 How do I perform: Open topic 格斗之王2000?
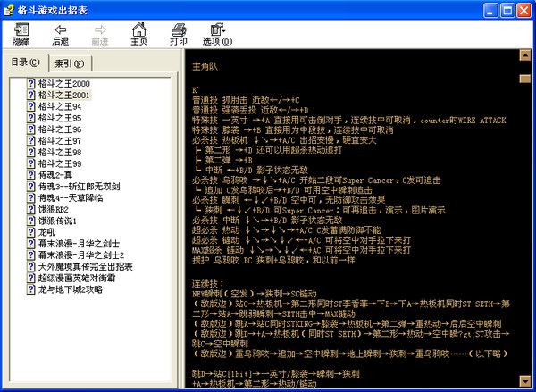(x=64, y=83)
